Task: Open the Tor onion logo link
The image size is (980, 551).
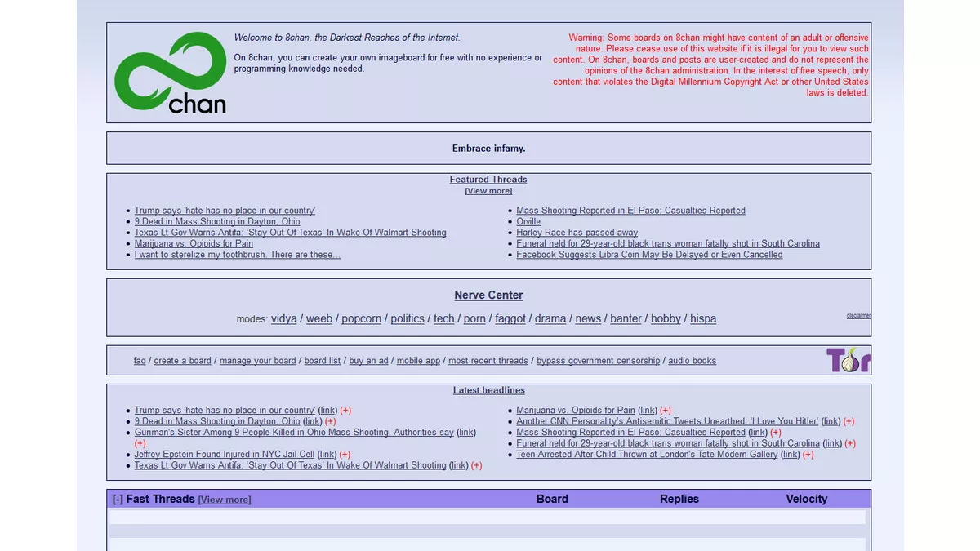Action: pos(849,360)
